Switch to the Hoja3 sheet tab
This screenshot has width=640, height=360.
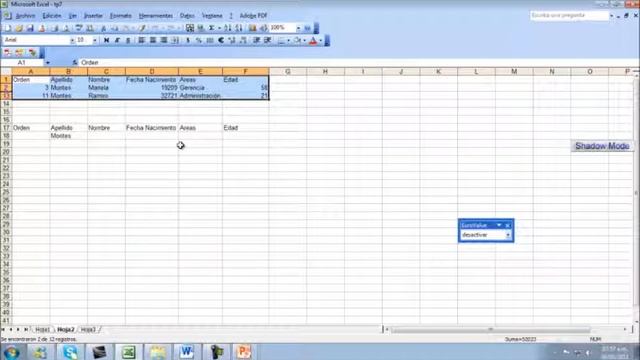point(88,329)
